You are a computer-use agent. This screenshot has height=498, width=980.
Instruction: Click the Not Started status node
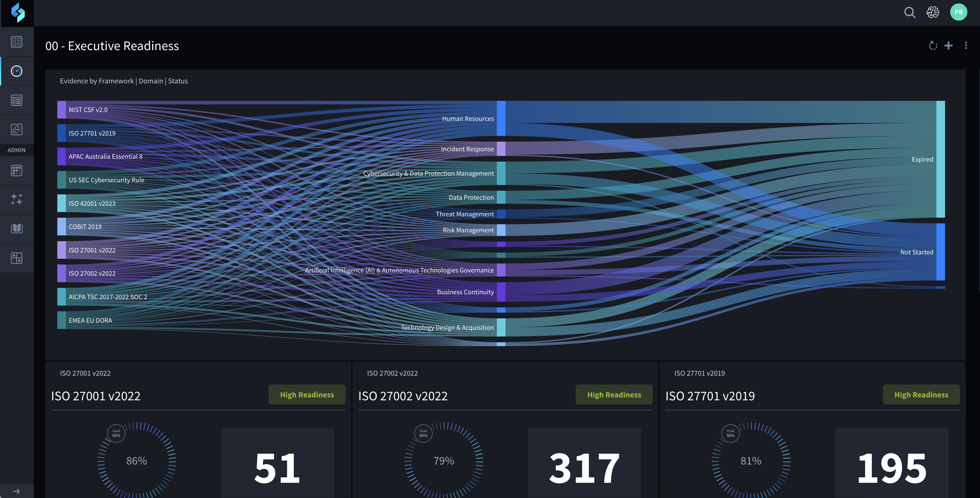pos(940,252)
